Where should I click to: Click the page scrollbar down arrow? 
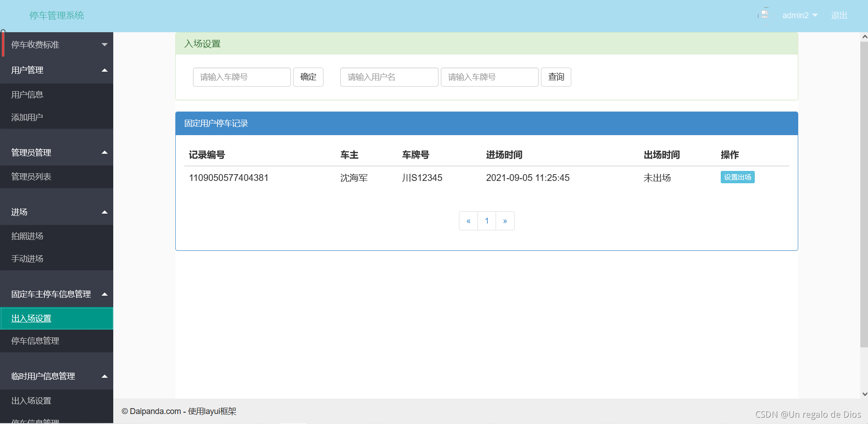[864, 395]
